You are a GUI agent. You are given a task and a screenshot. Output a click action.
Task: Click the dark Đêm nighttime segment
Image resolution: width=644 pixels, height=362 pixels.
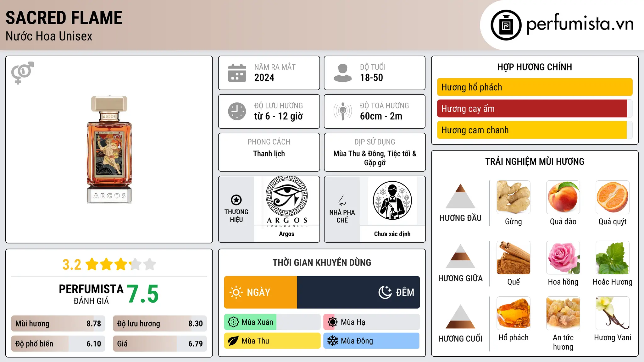(358, 292)
